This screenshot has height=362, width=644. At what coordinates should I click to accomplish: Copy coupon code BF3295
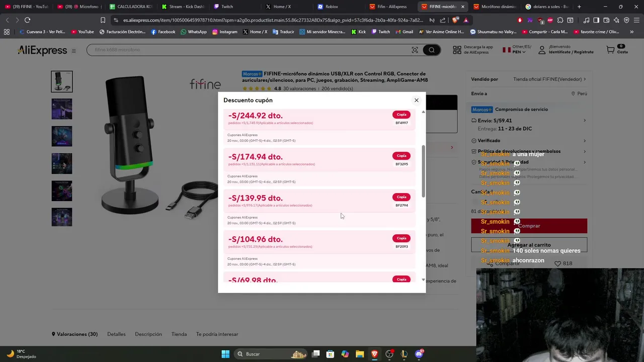click(x=401, y=156)
